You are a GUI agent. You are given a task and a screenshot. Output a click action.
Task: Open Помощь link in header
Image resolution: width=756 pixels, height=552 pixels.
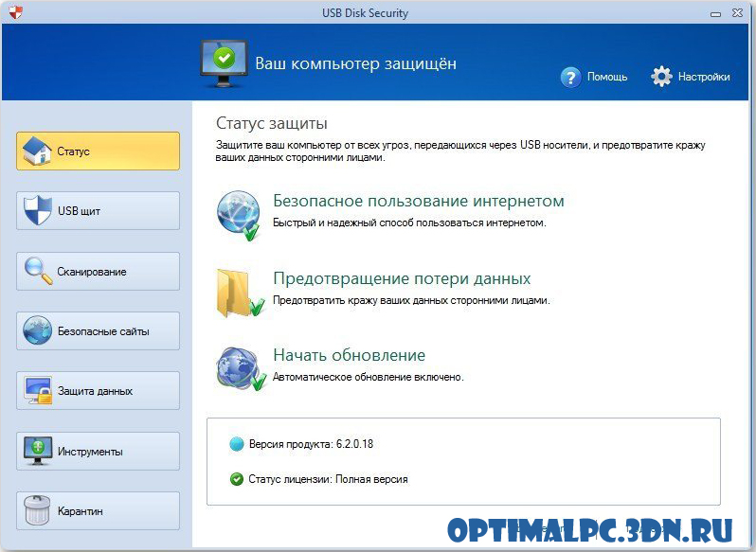607,77
